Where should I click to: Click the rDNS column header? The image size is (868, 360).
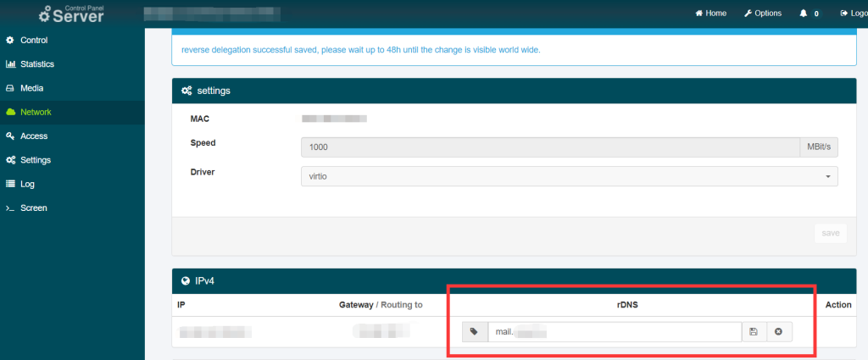626,305
